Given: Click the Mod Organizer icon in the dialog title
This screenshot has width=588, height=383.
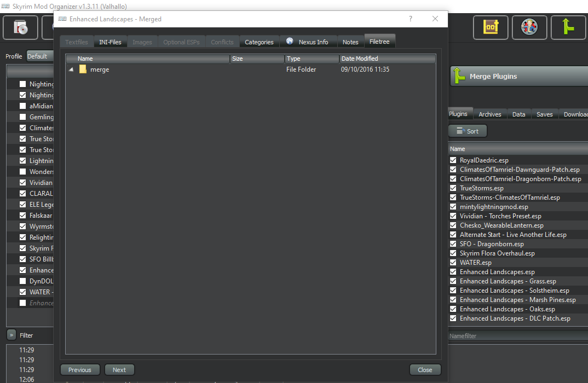Looking at the screenshot, I should (x=62, y=19).
